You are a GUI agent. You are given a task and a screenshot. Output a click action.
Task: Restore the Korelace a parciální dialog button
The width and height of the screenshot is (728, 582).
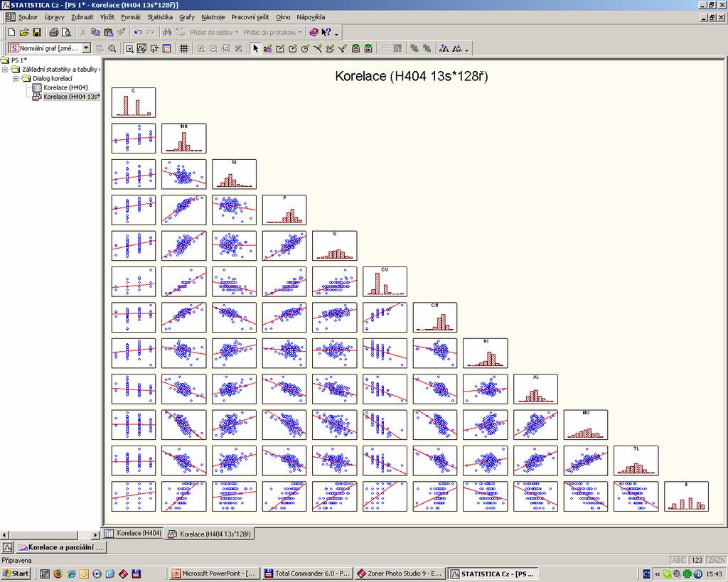pyautogui.click(x=60, y=547)
